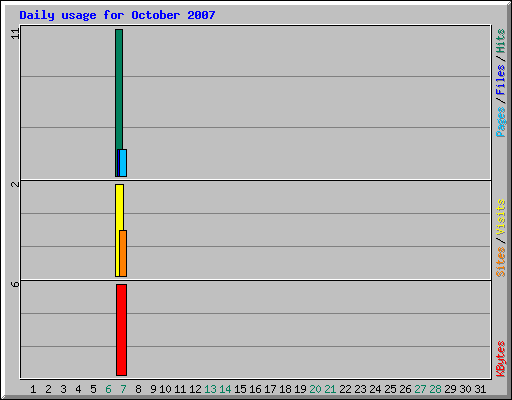The image size is (512, 400).
Task: Click green weekend day 21 label
Action: [330, 389]
